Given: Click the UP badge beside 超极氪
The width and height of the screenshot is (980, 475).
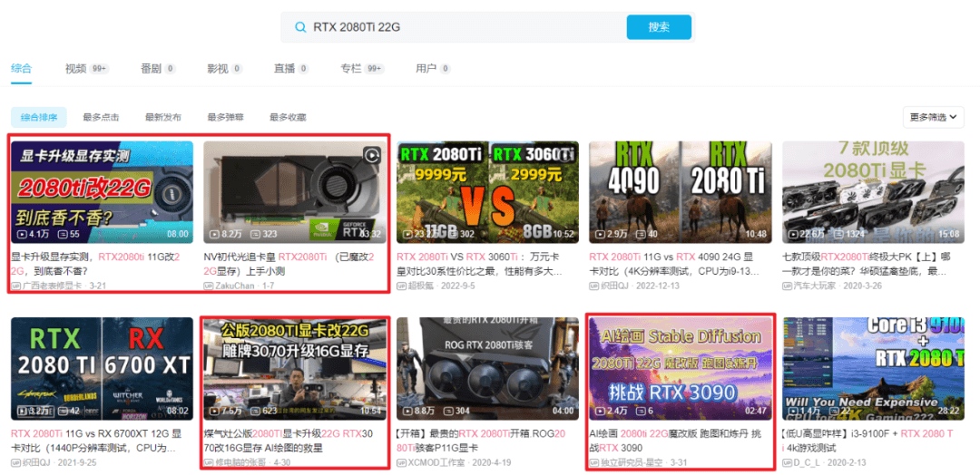Looking at the screenshot, I should pos(402,286).
